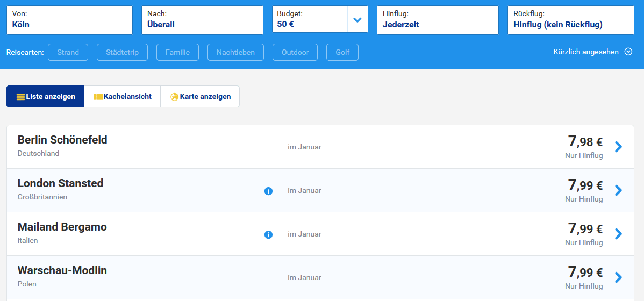Open the Hinflug Jederzeit date field
The width and height of the screenshot is (644, 301).
click(438, 20)
